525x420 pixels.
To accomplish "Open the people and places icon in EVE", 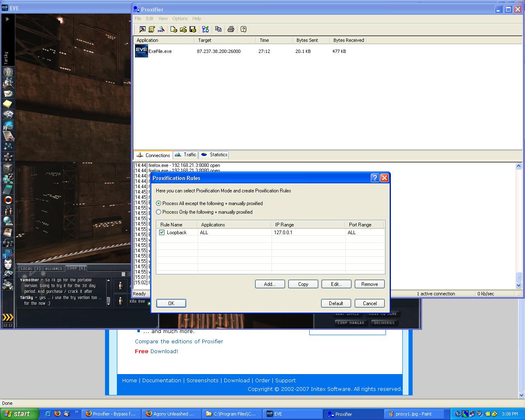I will pyautogui.click(x=8, y=82).
